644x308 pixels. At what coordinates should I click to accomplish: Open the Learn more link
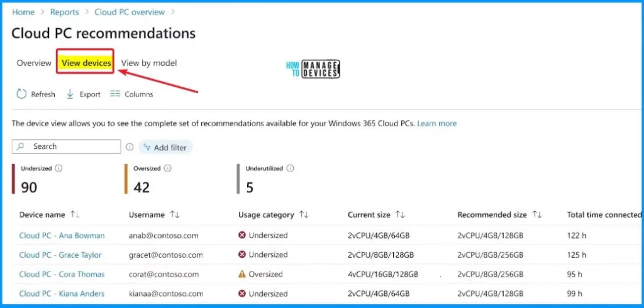coord(437,123)
